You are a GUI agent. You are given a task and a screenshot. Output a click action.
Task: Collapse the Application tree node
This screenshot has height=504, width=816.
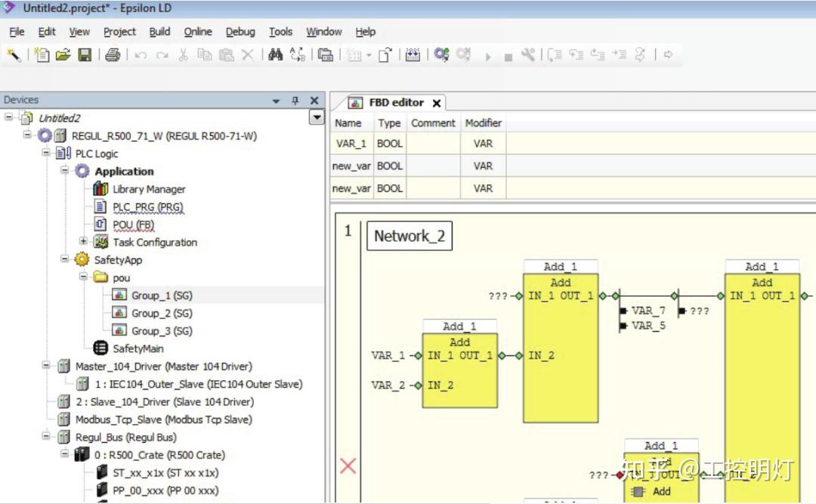64,170
